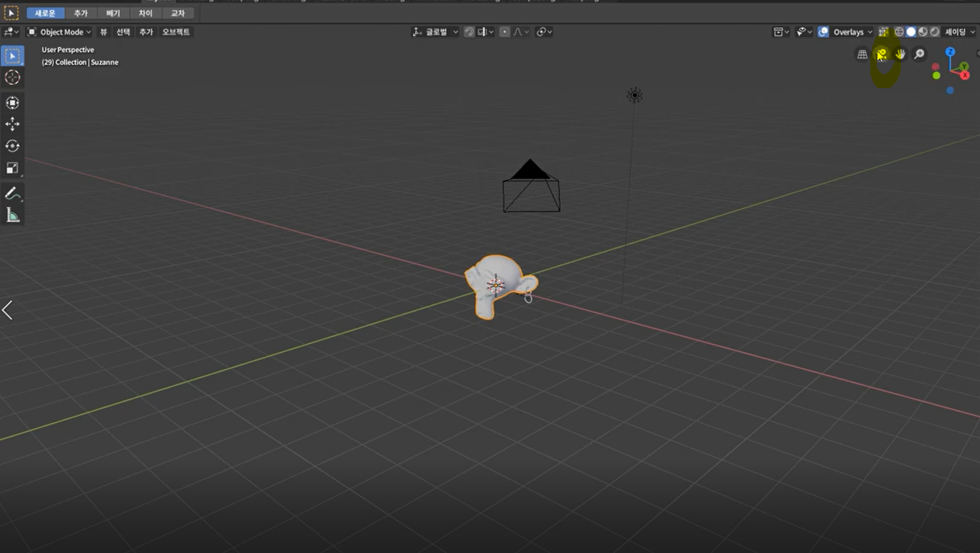Toggle perspective/orthographic grid view button
Viewport: 980px width, 553px height.
tap(862, 54)
